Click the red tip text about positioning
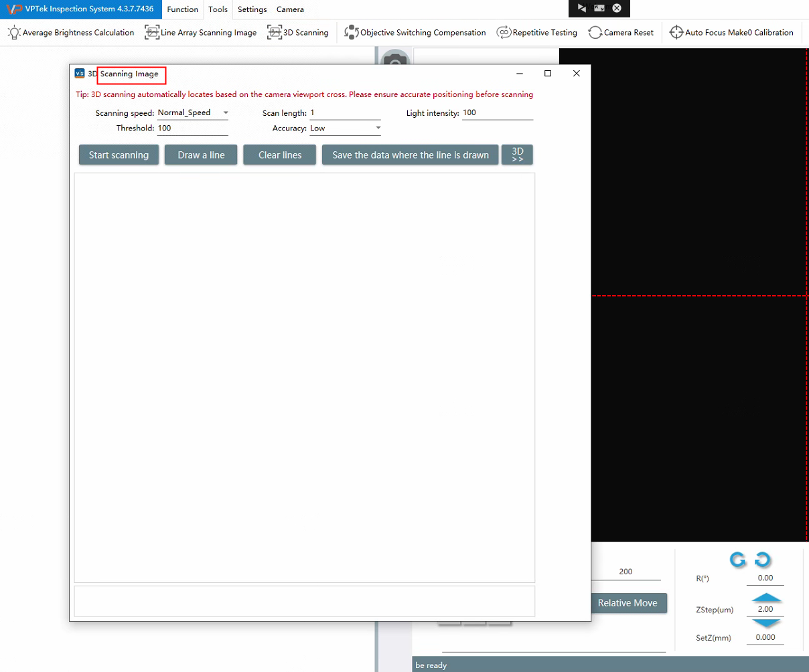809x672 pixels. click(305, 94)
